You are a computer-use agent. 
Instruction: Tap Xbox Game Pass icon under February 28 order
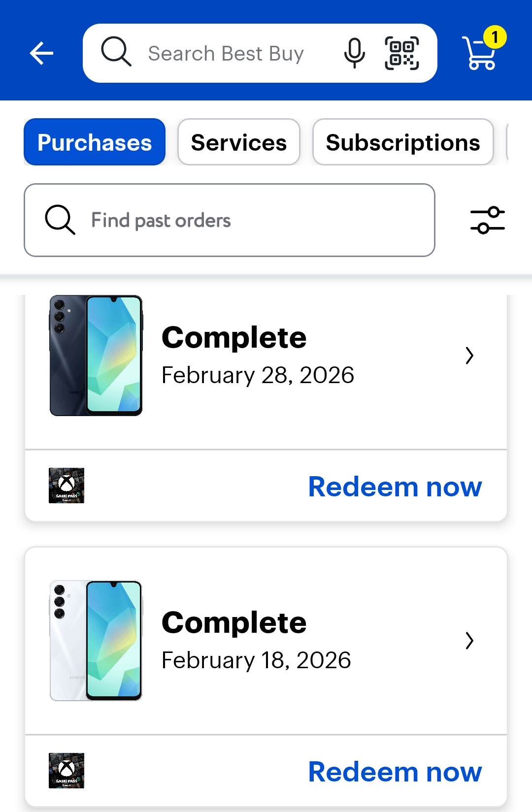(66, 486)
